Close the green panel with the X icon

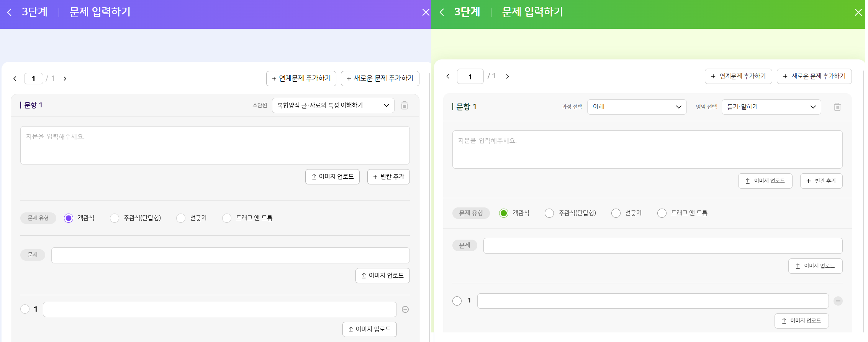[x=858, y=12]
